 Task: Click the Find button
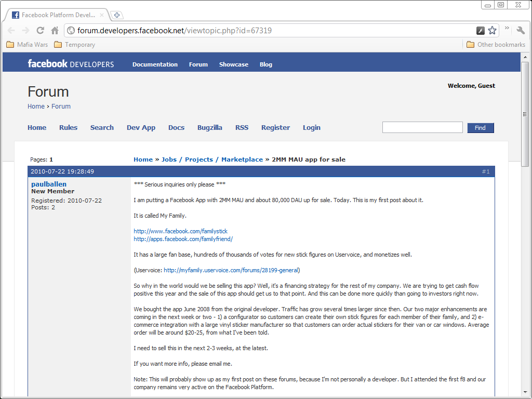coord(481,128)
